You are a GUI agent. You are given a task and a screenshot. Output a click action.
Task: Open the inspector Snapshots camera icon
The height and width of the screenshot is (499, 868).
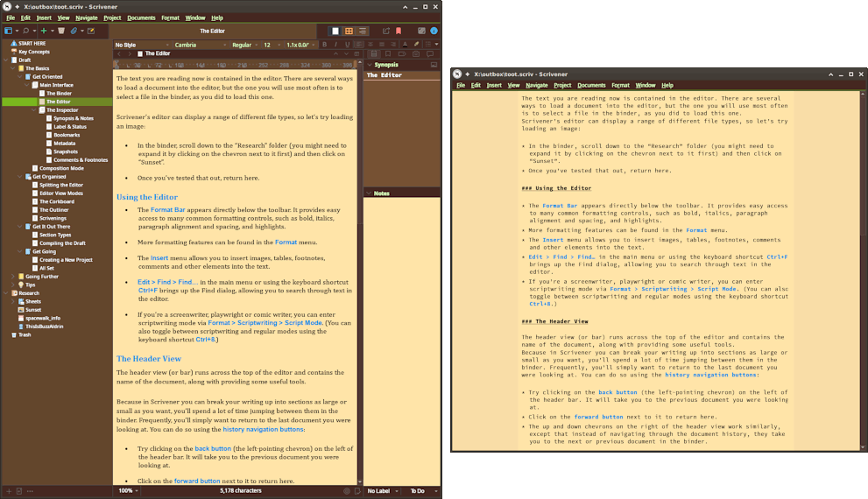pos(416,53)
